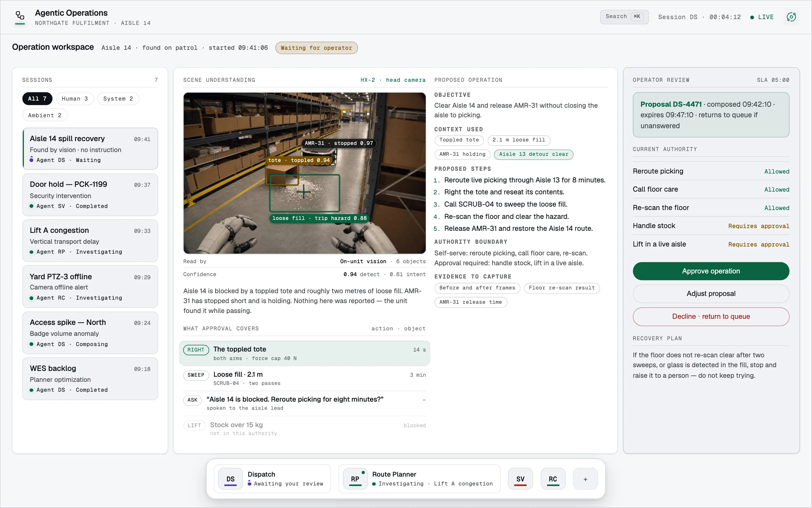Open Aisle 14 spill recovery session
This screenshot has width=812, height=508.
[90, 149]
